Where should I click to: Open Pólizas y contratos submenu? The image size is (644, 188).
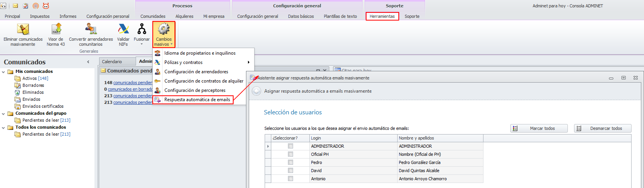183,62
